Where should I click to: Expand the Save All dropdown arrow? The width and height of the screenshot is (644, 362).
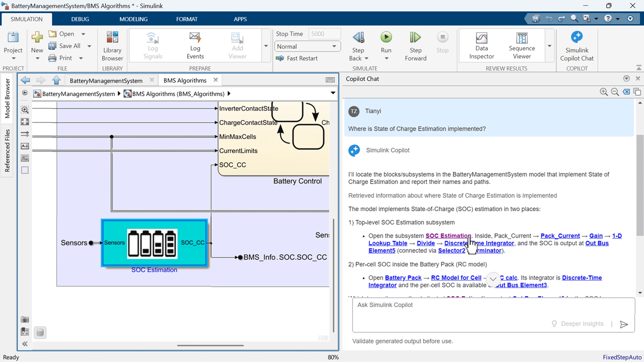tap(90, 46)
